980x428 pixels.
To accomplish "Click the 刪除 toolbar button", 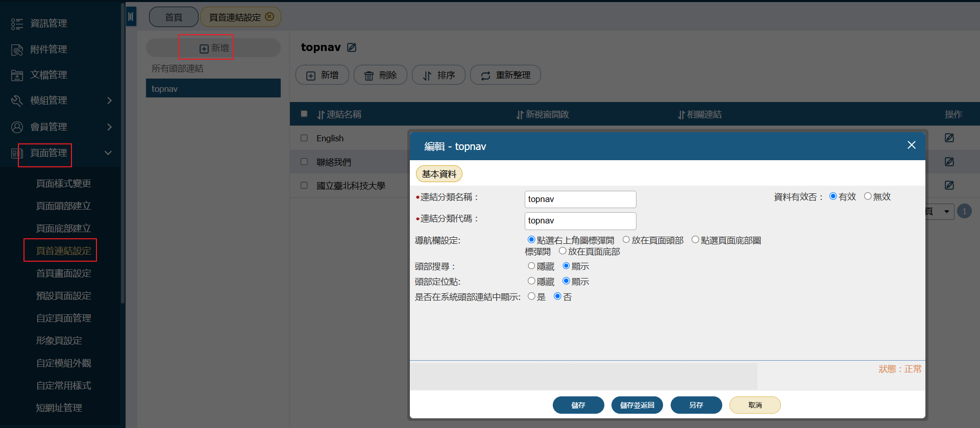I will coord(380,75).
